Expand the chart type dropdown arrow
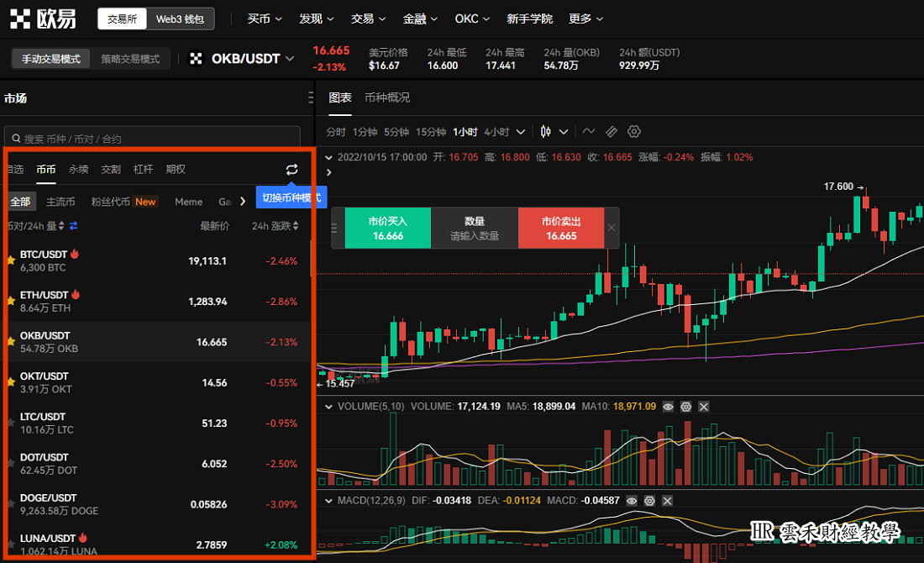 564,132
